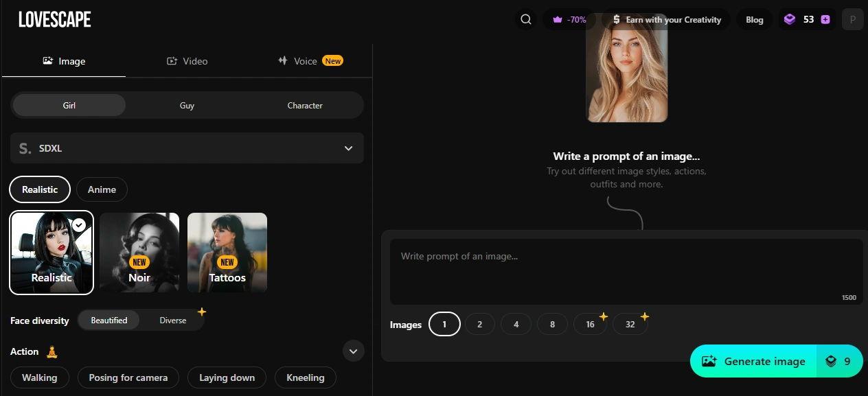The width and height of the screenshot is (868, 396).
Task: Switch to the Video tab
Action: 187,61
